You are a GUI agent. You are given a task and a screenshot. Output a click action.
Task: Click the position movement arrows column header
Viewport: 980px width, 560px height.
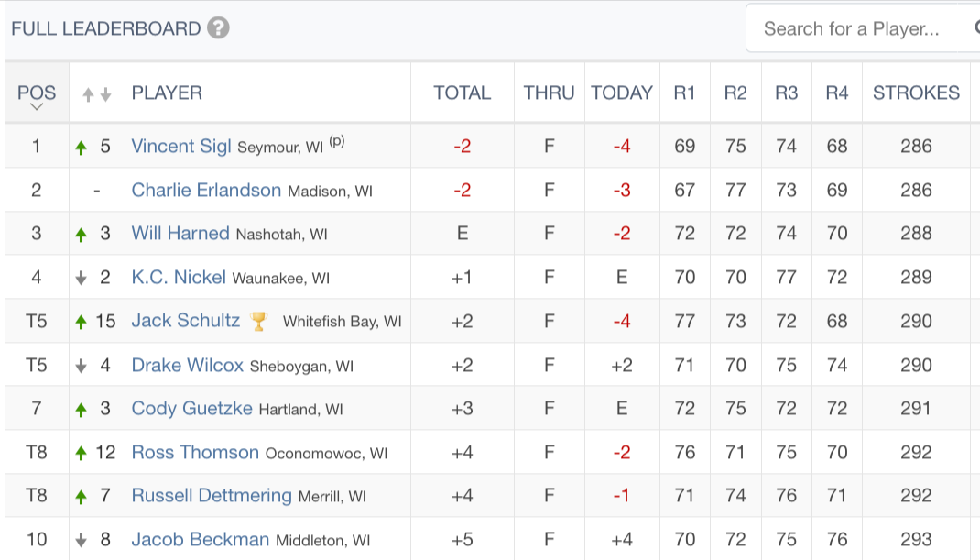coord(97,93)
